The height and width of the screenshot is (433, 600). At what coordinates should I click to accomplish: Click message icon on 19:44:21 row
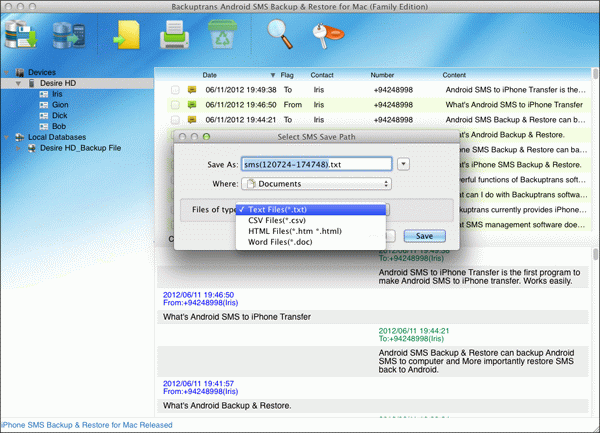click(x=192, y=120)
